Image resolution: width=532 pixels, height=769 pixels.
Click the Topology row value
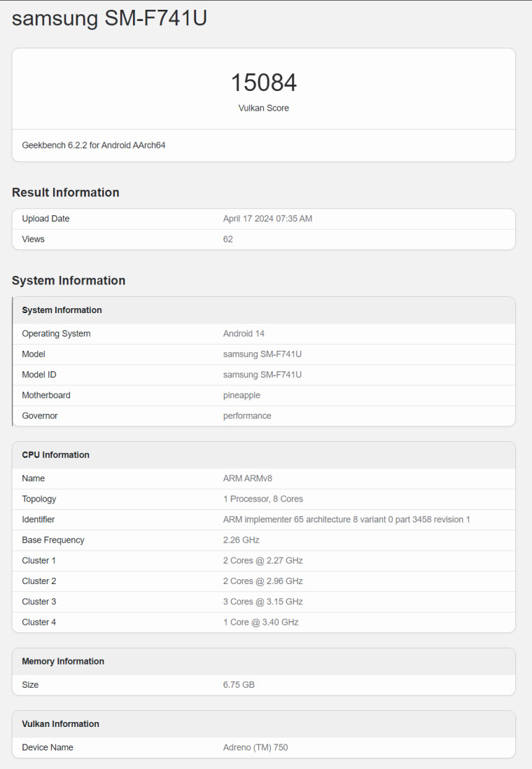click(x=263, y=499)
